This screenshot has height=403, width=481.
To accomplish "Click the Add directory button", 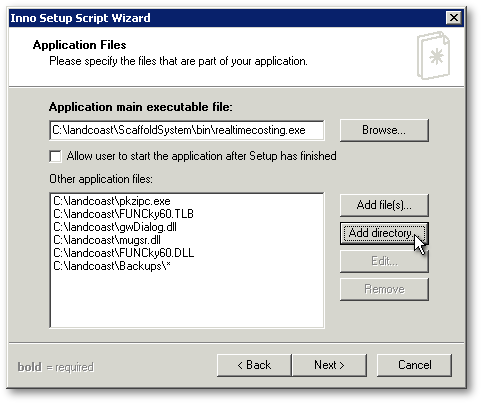I will (x=384, y=233).
